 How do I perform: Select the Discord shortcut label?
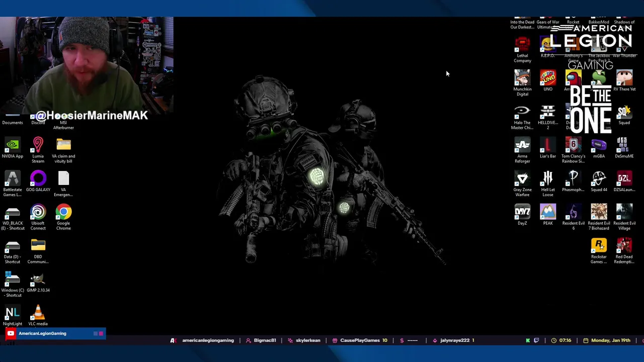pyautogui.click(x=38, y=123)
